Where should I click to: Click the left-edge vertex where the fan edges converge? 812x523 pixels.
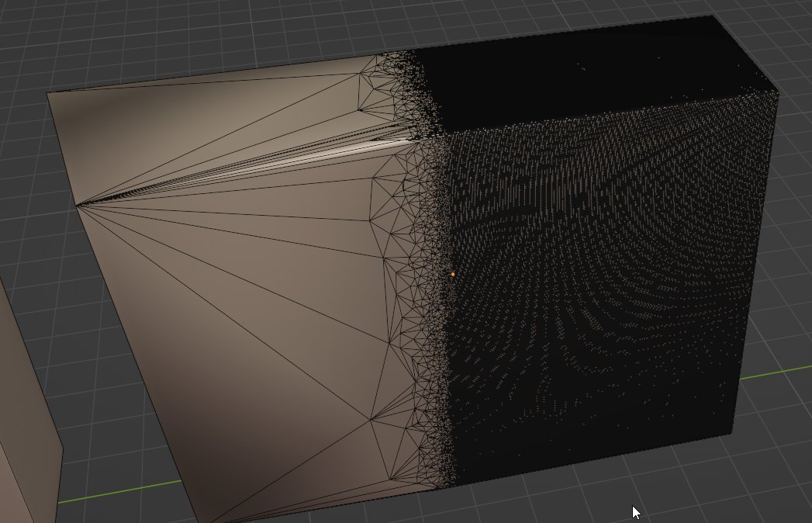77,206
